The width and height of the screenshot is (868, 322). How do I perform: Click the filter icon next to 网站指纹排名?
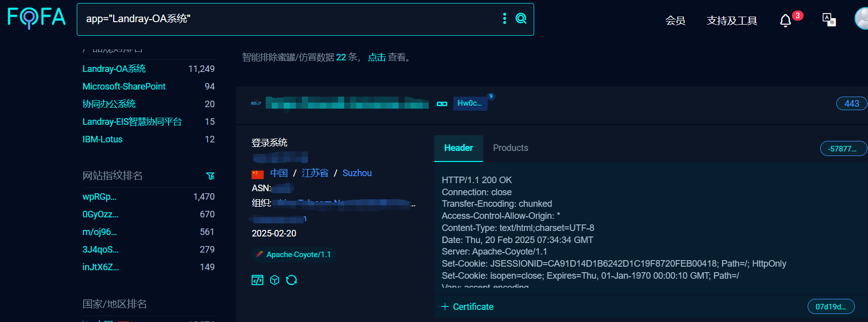[210, 176]
